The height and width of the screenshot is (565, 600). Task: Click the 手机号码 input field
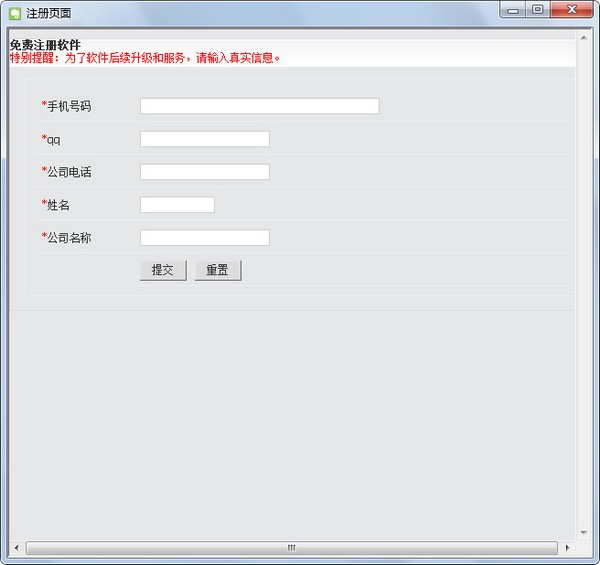coord(259,106)
